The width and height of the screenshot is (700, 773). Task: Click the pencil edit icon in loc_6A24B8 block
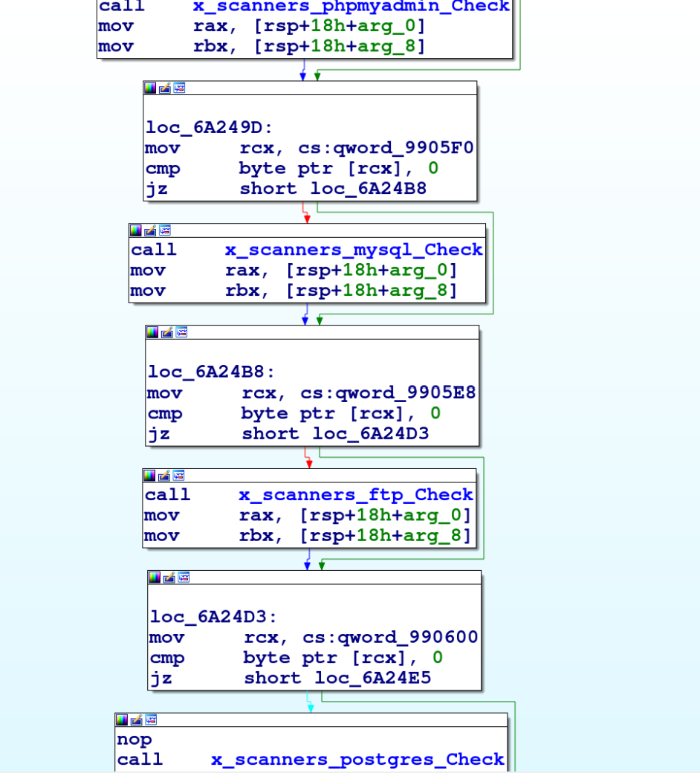click(166, 332)
